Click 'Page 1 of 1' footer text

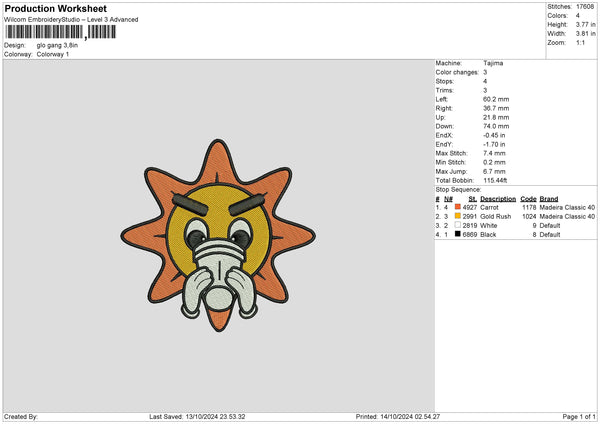579,417
